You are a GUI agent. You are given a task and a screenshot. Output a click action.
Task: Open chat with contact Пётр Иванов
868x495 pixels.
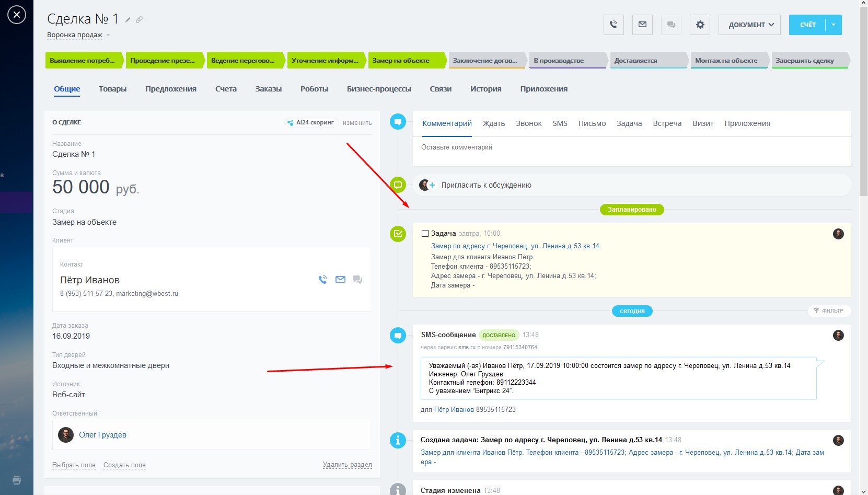(x=357, y=280)
